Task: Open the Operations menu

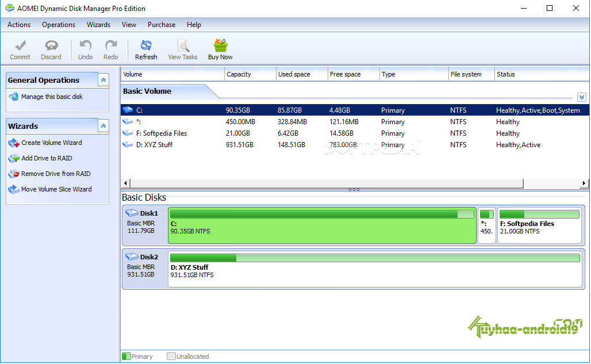Action: tap(59, 25)
